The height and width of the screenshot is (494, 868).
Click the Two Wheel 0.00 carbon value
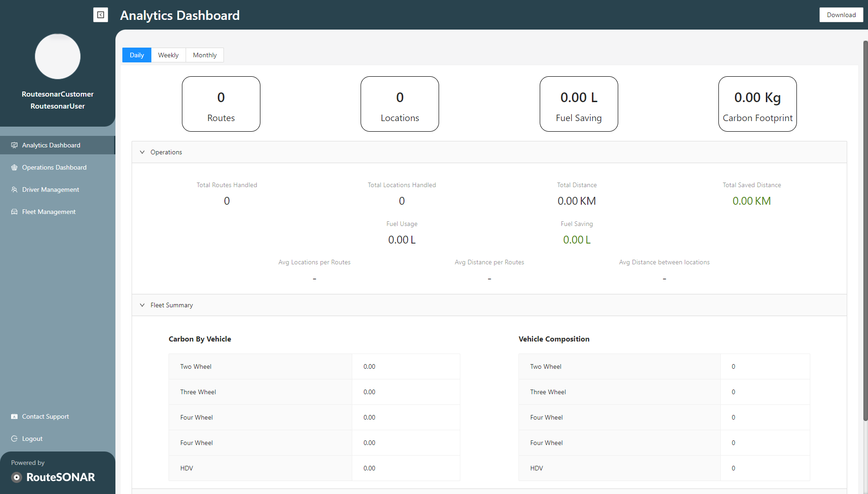point(369,366)
